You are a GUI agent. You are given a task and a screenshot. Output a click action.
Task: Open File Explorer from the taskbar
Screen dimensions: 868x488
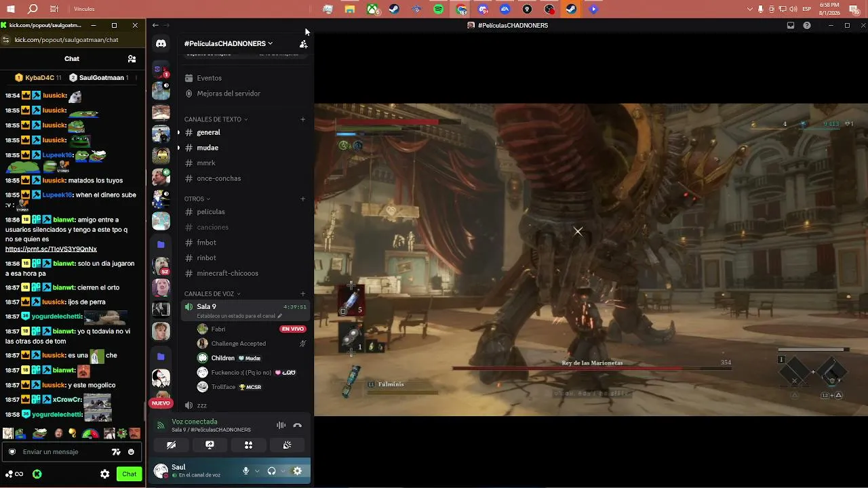click(350, 9)
